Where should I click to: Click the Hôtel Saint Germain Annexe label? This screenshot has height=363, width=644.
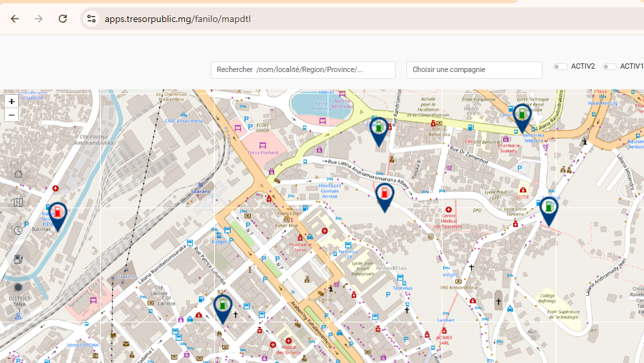point(330,191)
